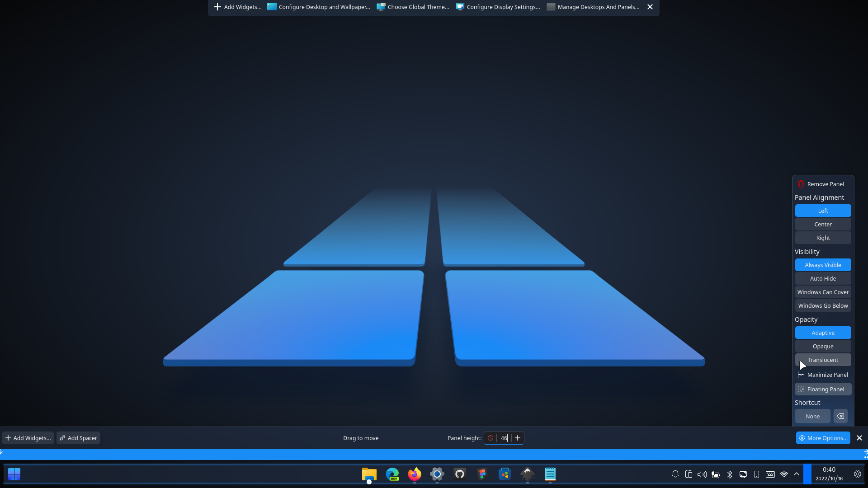Screen dimensions: 868x488
Task: Open Configure Display Settings
Action: (498, 7)
